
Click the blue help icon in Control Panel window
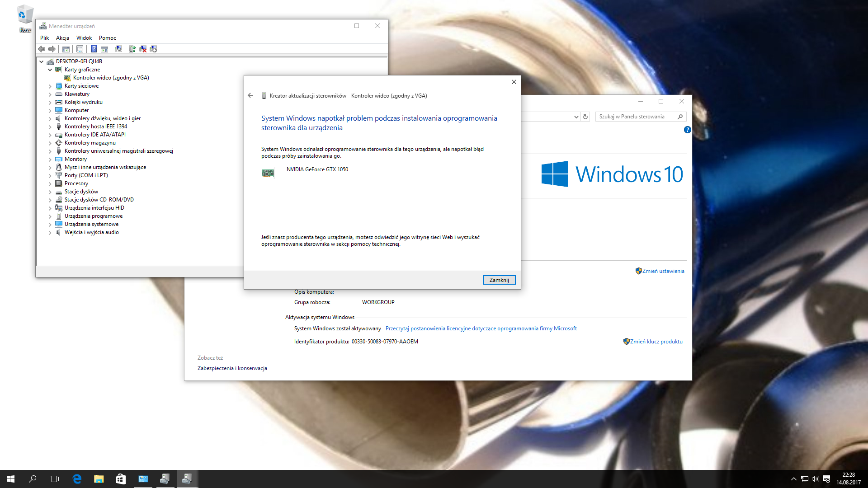pos(687,130)
